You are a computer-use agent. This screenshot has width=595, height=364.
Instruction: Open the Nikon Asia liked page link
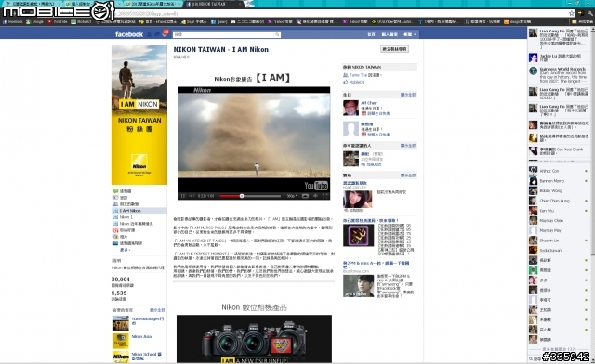point(141,337)
